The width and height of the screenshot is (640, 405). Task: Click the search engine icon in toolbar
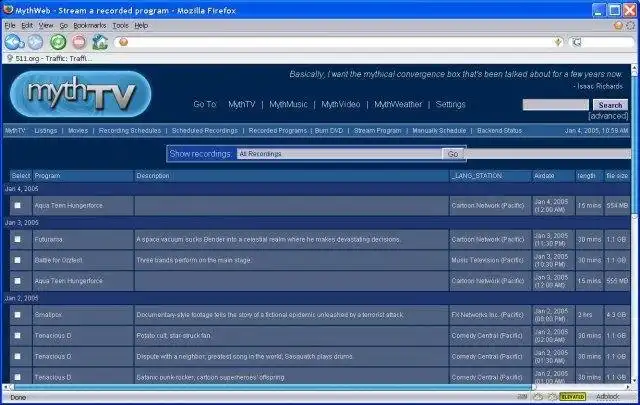tap(577, 42)
